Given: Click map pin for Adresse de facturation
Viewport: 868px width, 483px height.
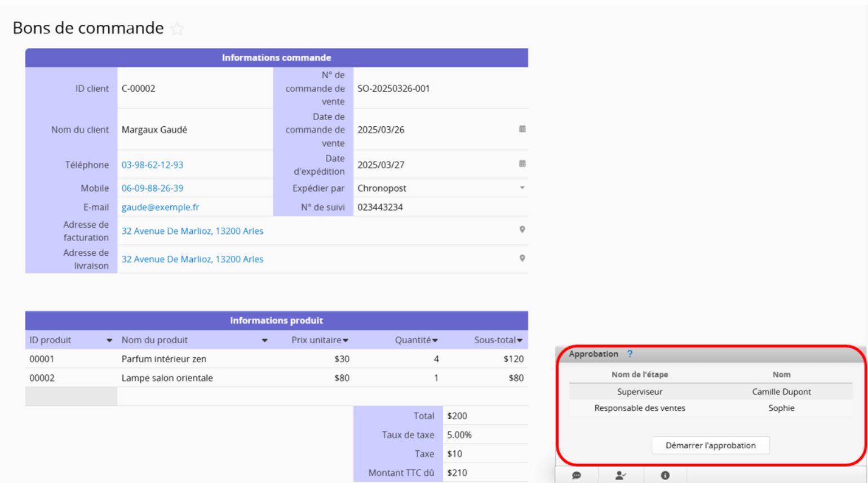Looking at the screenshot, I should [522, 230].
